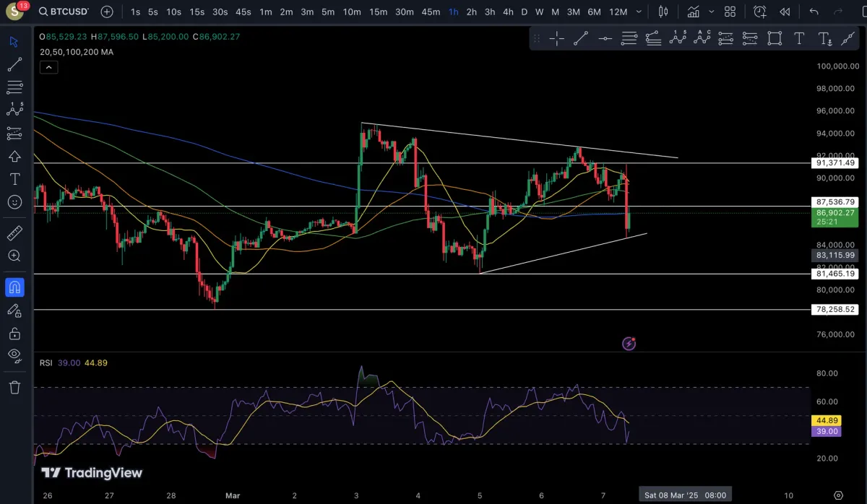The image size is (867, 504).
Task: Open the emoji icons tool in the left sidebar
Action: [x=14, y=202]
